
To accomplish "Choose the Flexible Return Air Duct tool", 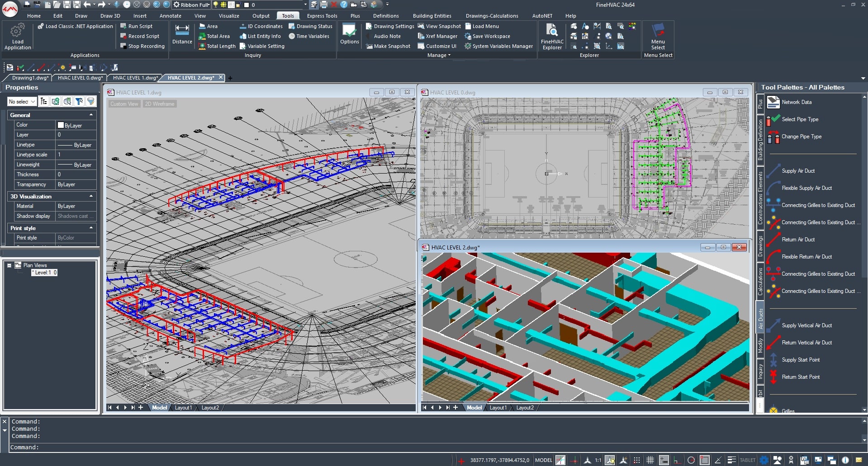I will (807, 256).
